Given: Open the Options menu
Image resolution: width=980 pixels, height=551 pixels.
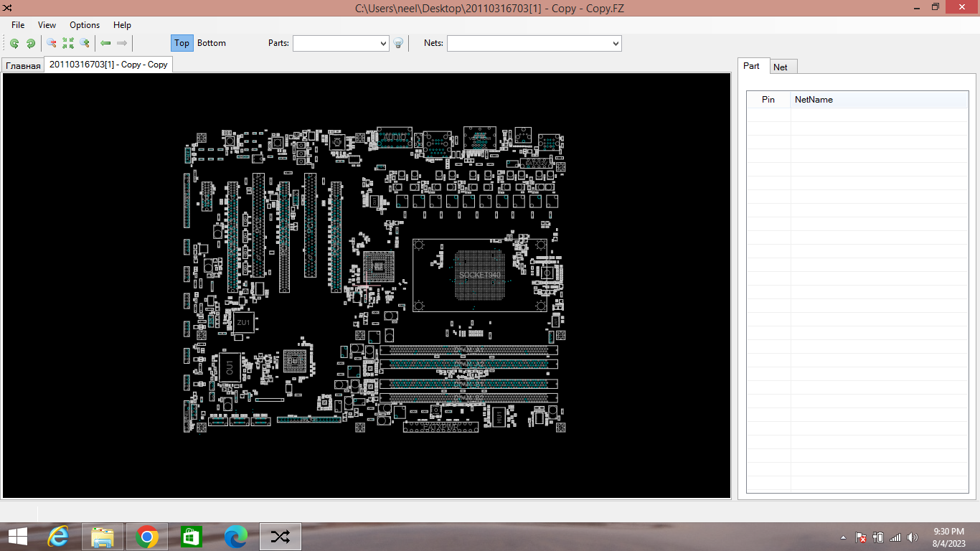Looking at the screenshot, I should pyautogui.click(x=85, y=24).
